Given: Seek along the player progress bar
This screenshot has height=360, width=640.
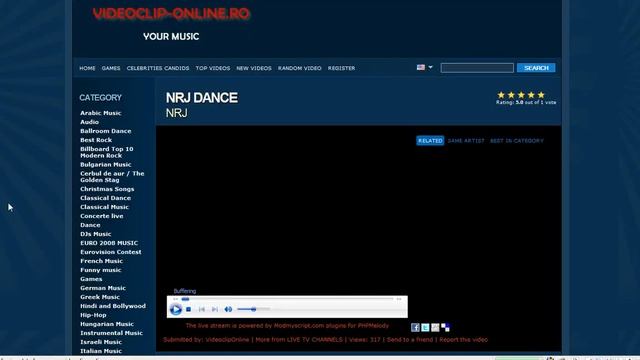Looking at the screenshot, I should click(287, 299).
